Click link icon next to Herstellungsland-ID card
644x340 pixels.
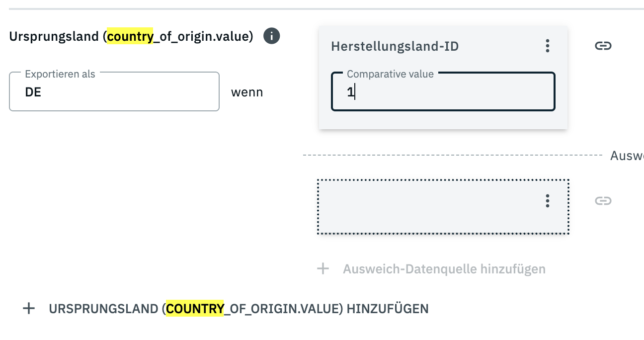point(603,46)
